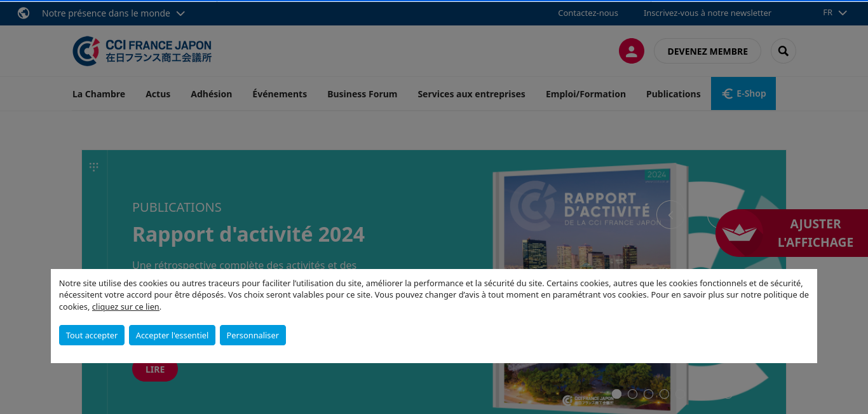
Task: Click 'Accepter l'essentiel' cookie button
Action: click(x=172, y=335)
